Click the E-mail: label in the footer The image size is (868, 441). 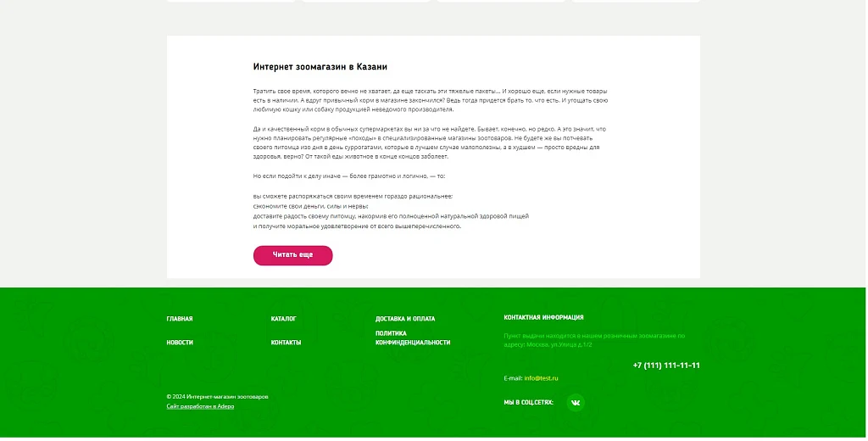coord(513,378)
